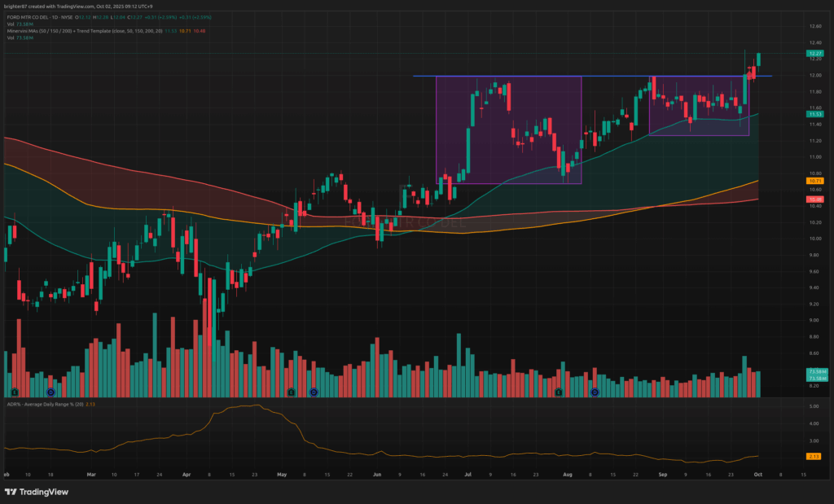
Task: Open the dividend 'D' marker in mid-May
Action: [314, 392]
